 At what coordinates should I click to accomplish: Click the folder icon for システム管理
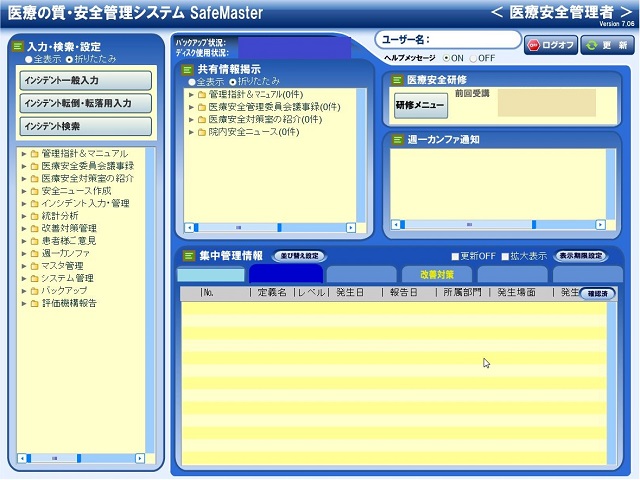[35, 279]
